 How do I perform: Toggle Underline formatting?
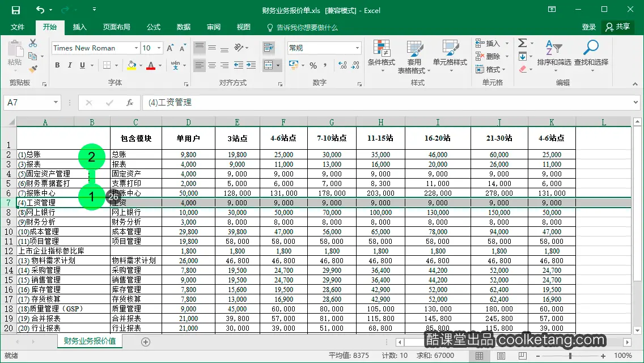(x=83, y=65)
